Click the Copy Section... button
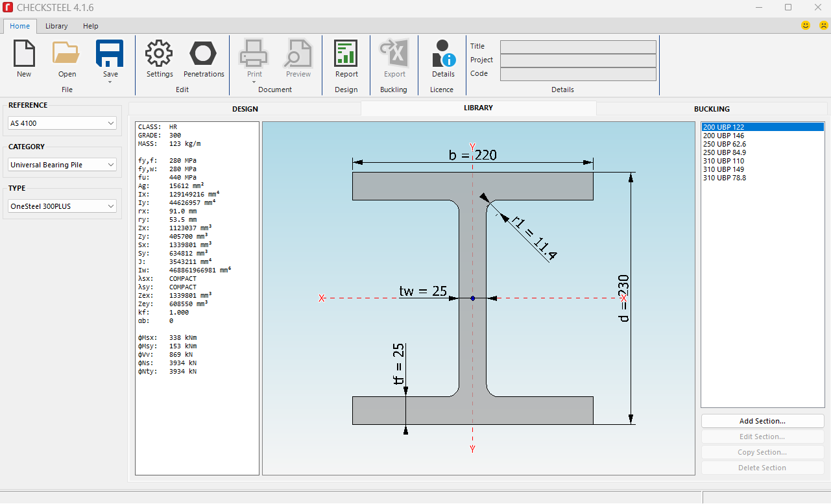This screenshot has height=504, width=831. (x=762, y=452)
